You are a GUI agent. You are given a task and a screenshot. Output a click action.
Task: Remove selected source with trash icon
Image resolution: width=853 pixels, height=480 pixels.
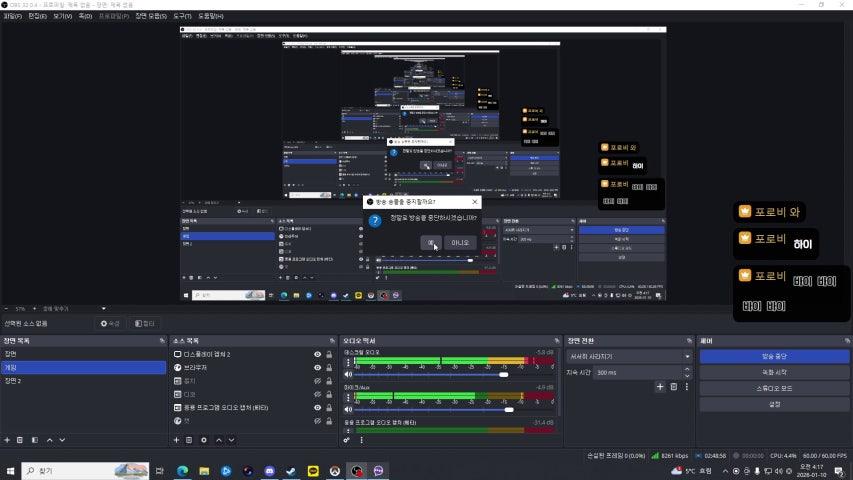click(189, 439)
